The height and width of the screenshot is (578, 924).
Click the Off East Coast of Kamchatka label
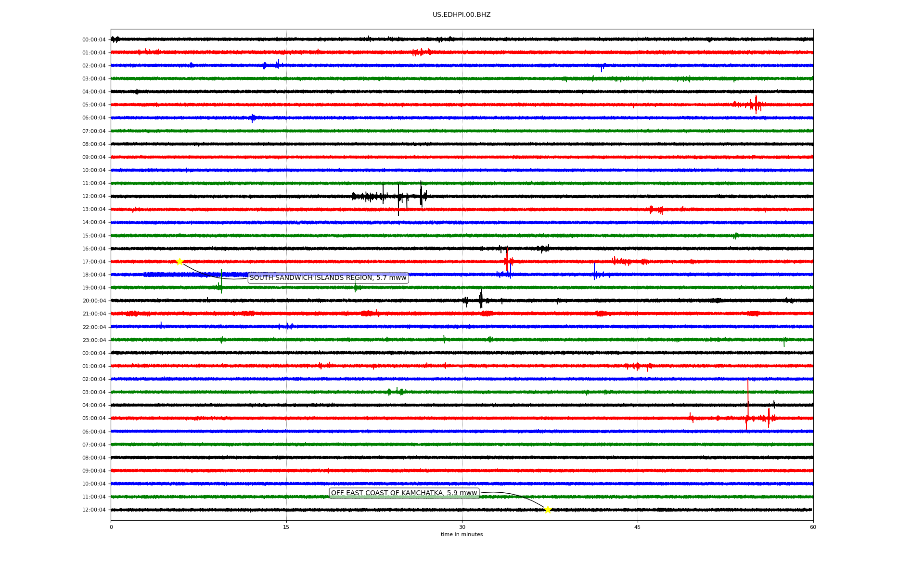coord(404,493)
